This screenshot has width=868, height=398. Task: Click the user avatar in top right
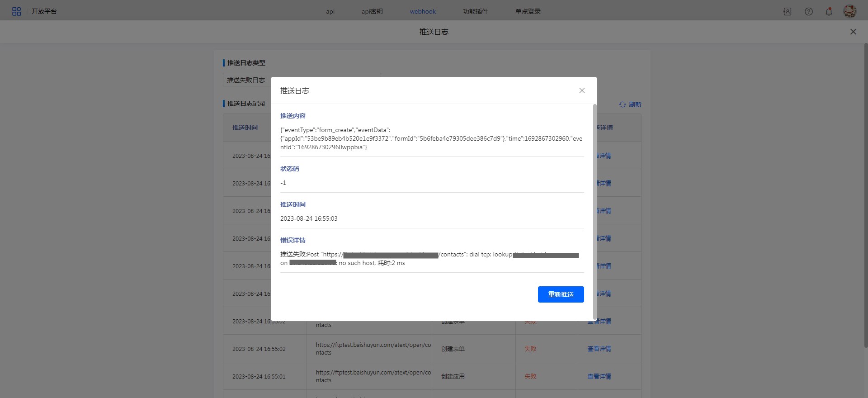pyautogui.click(x=849, y=11)
